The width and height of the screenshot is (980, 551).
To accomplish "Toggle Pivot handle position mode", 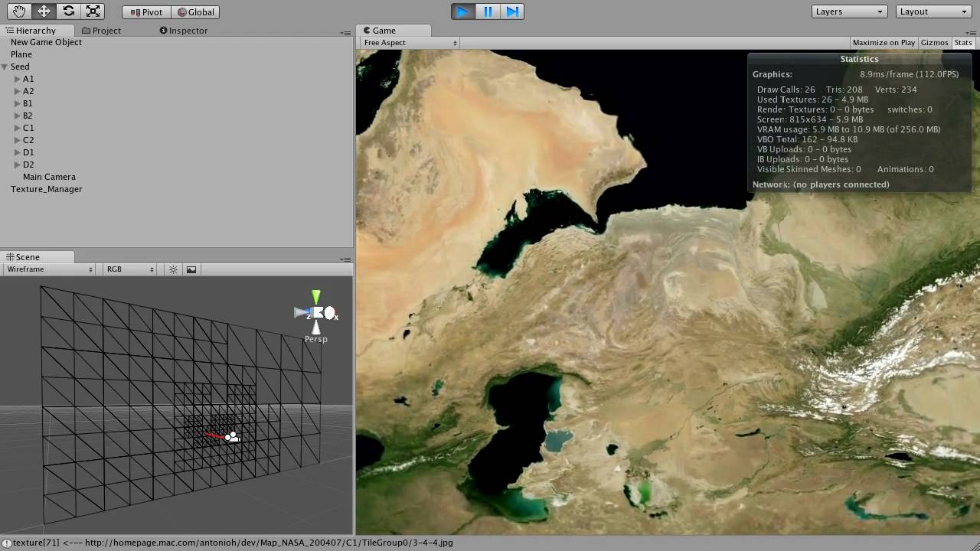I will (x=145, y=11).
